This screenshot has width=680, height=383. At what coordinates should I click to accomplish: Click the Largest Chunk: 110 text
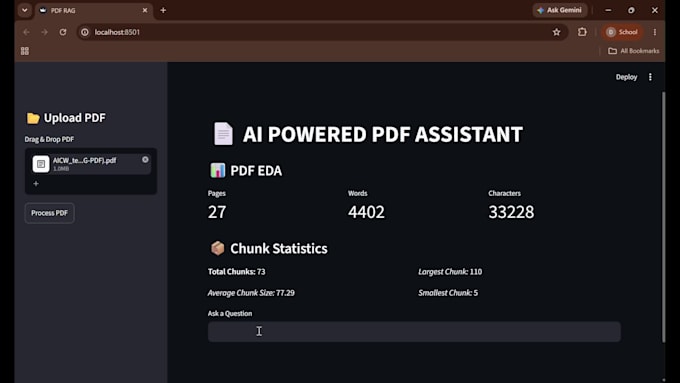click(450, 272)
